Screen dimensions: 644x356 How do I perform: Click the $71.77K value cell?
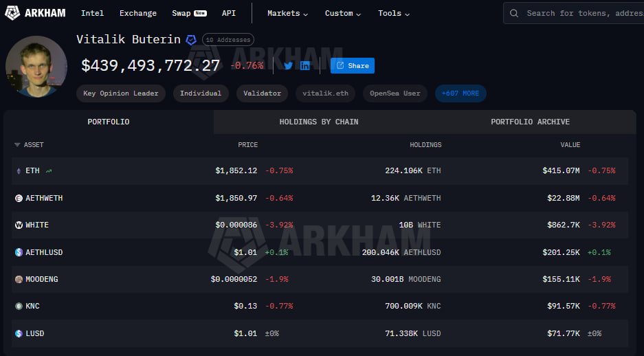coord(564,333)
